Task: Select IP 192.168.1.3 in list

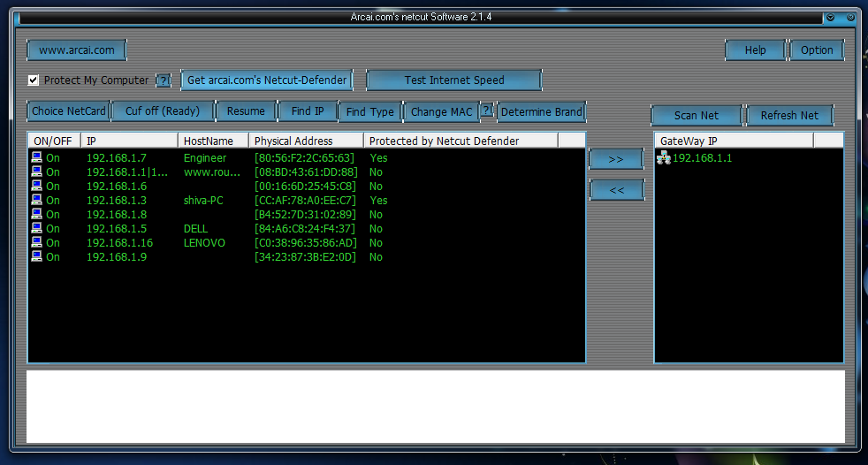Action: coord(117,201)
